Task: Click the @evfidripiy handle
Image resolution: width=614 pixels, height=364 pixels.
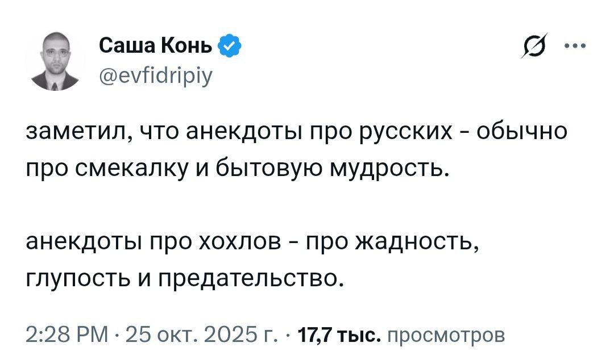Action: click(156, 74)
